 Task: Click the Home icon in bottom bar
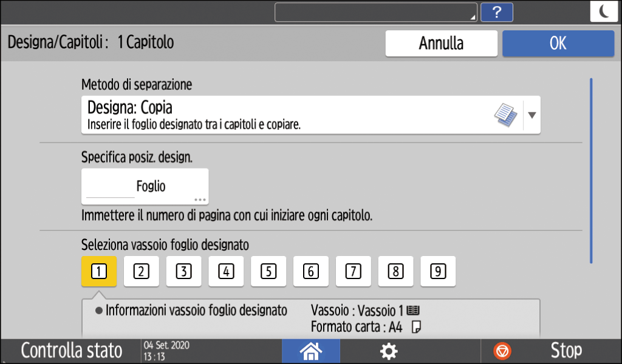[x=311, y=351]
